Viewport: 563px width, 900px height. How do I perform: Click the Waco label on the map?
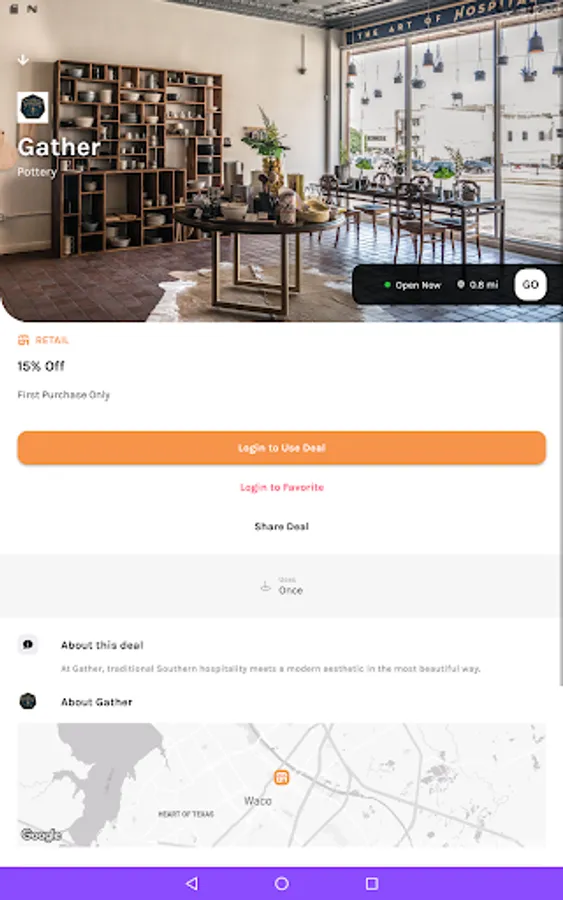click(x=258, y=801)
